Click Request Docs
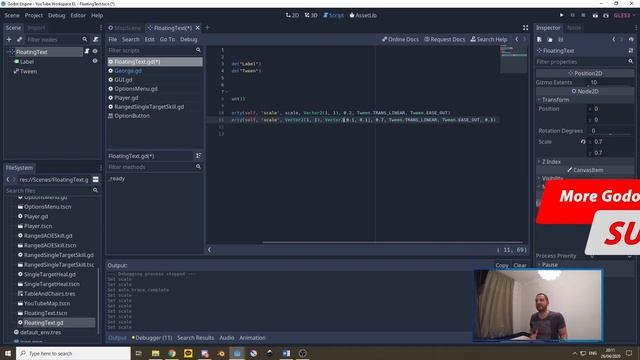 click(444, 39)
